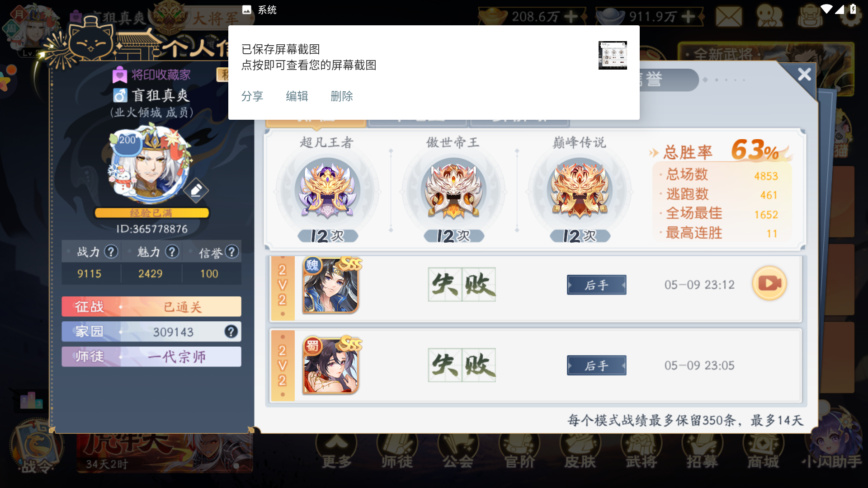Screen dimensions: 868x488
Task: Open the 征战 已通关 row
Action: point(151,307)
